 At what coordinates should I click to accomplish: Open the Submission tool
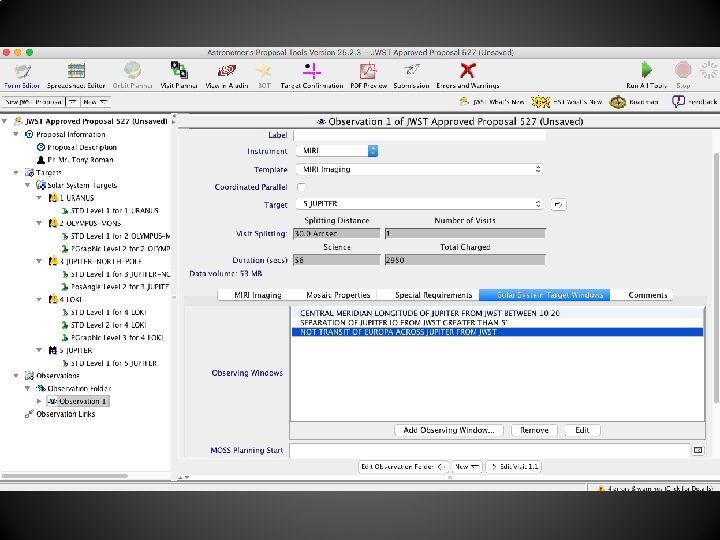click(411, 76)
